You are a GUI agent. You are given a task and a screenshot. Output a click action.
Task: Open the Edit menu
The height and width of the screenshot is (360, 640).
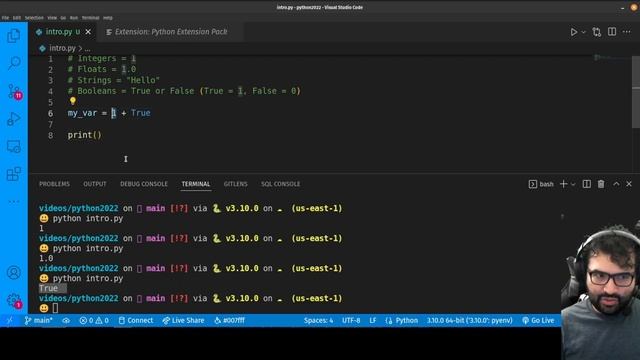(x=17, y=18)
